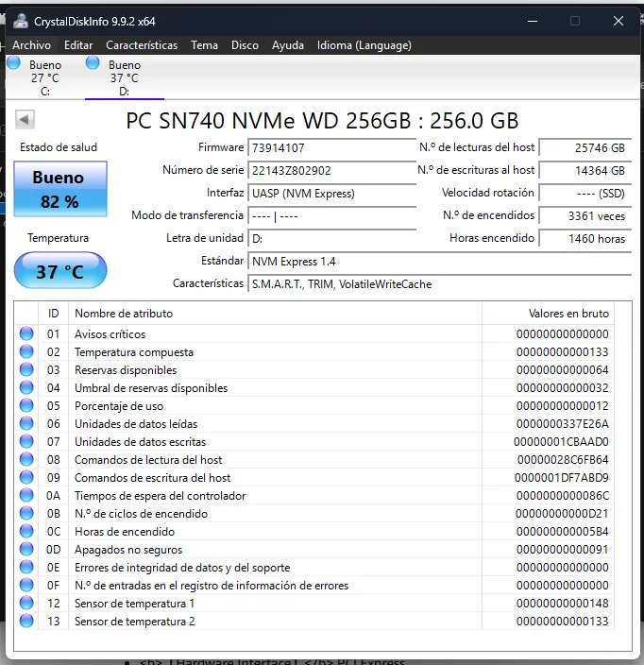Click raw value 0000000000086C

562,496
